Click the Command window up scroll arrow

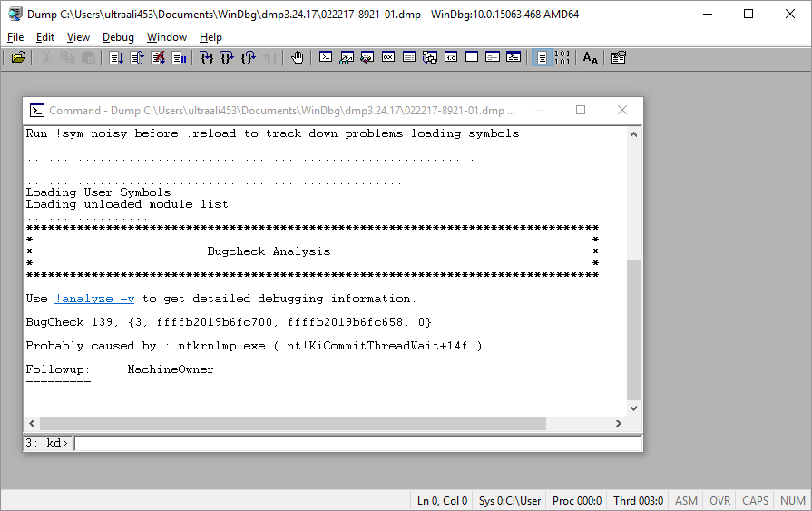pos(633,134)
